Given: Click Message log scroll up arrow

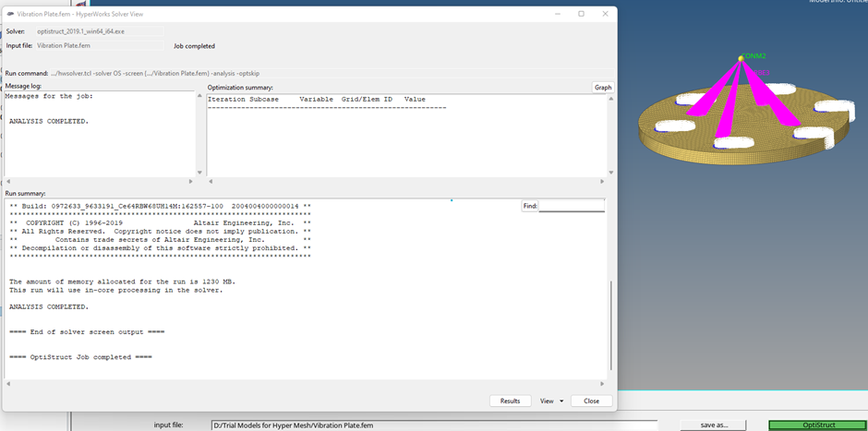Looking at the screenshot, I should (x=199, y=96).
